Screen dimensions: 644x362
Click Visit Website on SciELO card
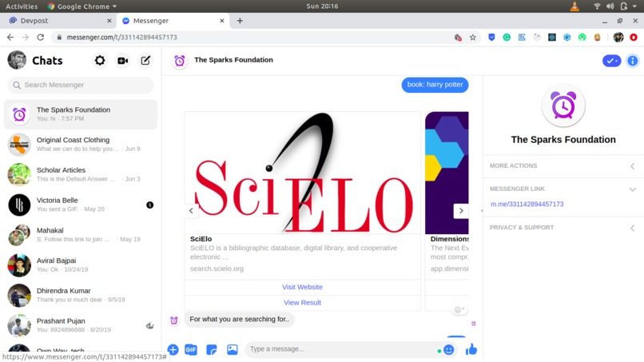302,287
